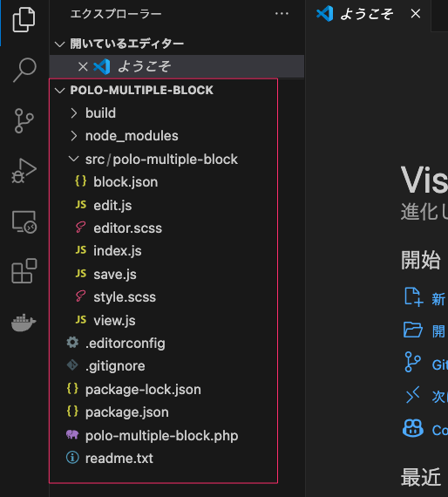Switch to the ようこそ editor tab
This screenshot has height=497, width=448.
tap(368, 14)
